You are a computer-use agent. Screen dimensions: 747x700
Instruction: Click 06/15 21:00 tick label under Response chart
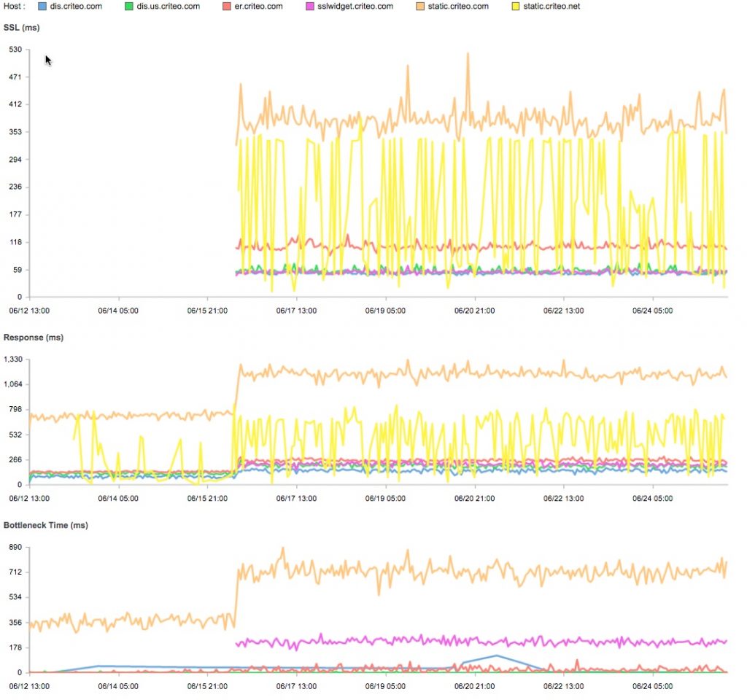207,499
